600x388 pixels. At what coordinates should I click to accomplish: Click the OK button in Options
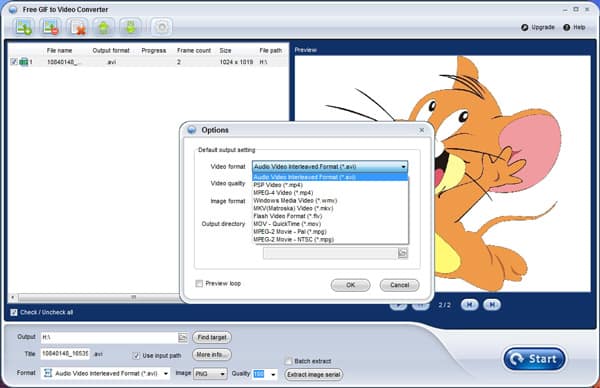[351, 285]
